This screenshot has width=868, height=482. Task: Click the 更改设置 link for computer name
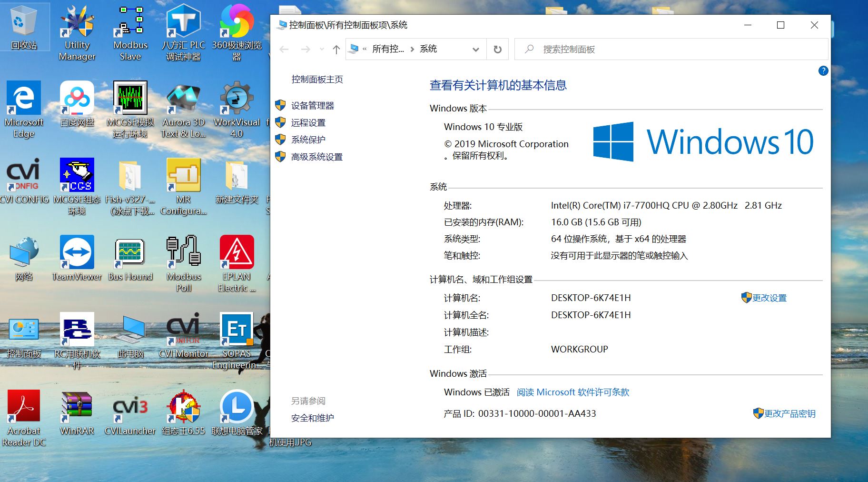pos(769,298)
